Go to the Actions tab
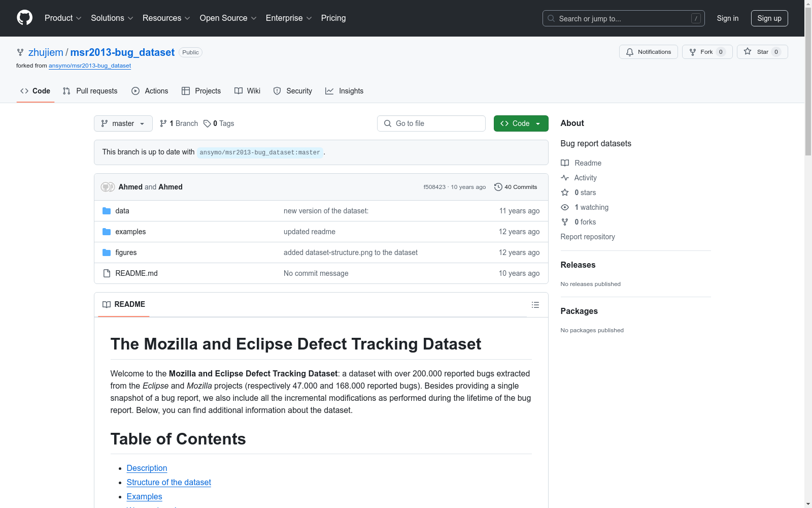The width and height of the screenshot is (812, 508). click(x=150, y=91)
